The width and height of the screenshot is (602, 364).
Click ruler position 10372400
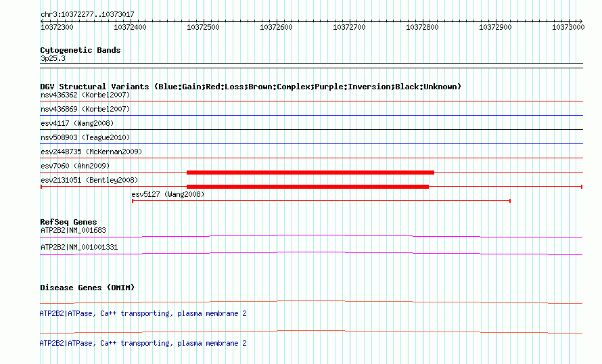click(x=130, y=27)
